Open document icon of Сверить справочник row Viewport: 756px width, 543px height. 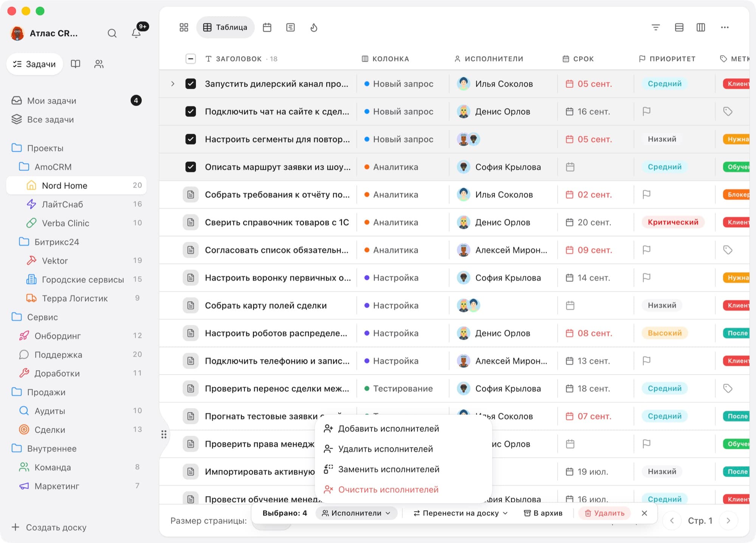click(191, 222)
